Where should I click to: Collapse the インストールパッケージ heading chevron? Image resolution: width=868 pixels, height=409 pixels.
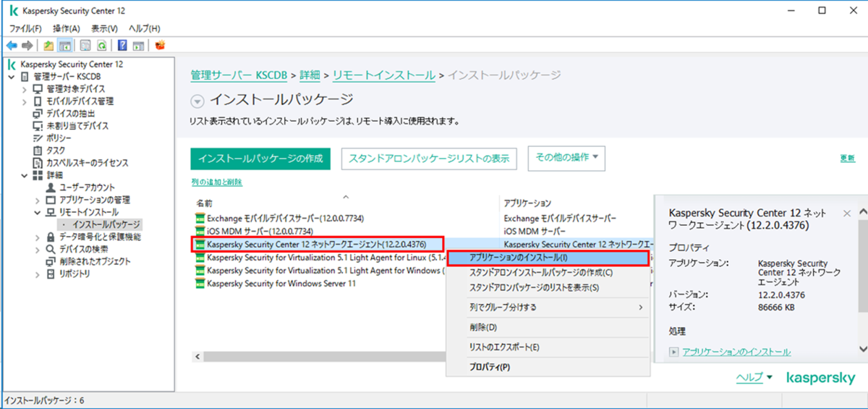point(197,100)
